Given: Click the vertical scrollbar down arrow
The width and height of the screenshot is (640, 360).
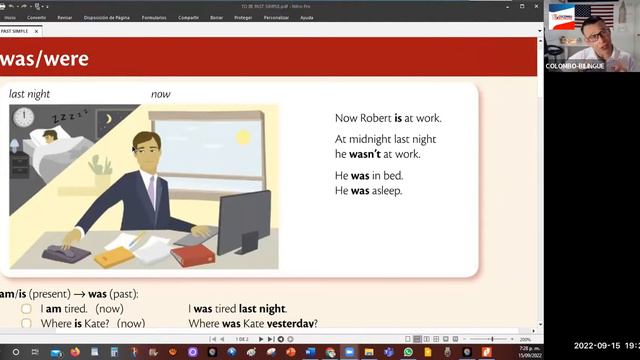Looking at the screenshot, I should pos(540,324).
